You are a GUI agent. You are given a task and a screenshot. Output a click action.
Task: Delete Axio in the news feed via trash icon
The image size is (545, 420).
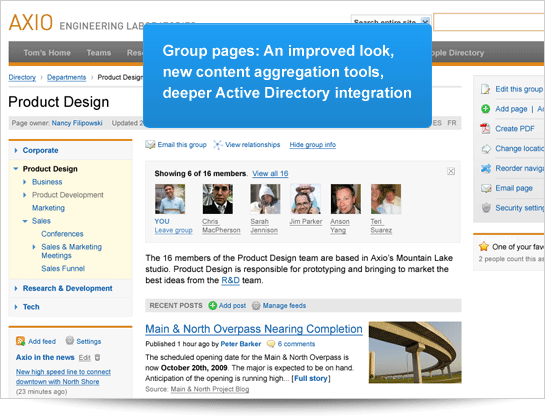pos(98,357)
